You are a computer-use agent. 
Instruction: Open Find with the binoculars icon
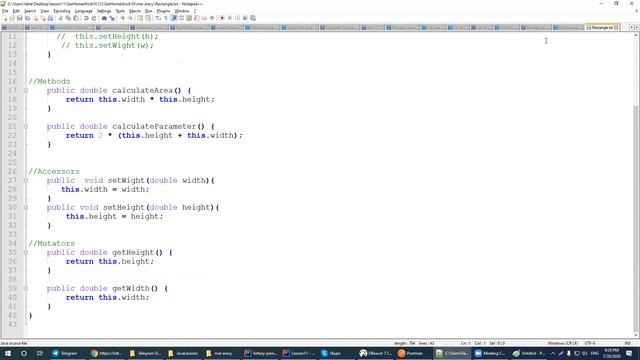pos(104,18)
